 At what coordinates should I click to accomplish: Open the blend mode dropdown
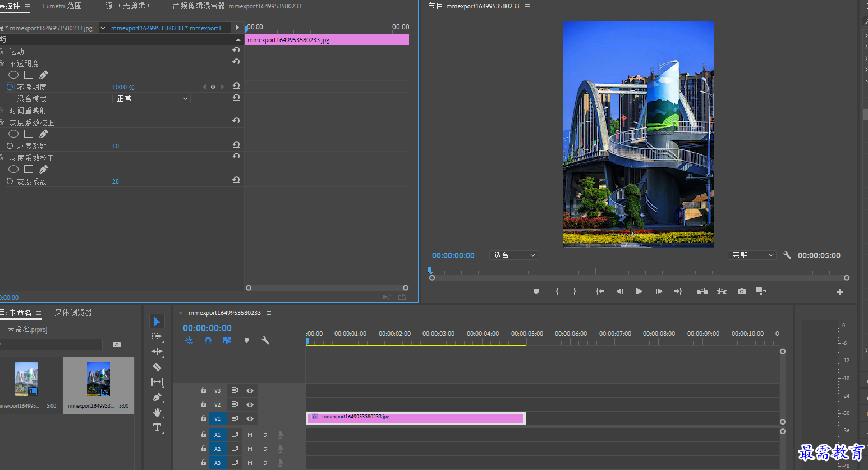tap(151, 98)
